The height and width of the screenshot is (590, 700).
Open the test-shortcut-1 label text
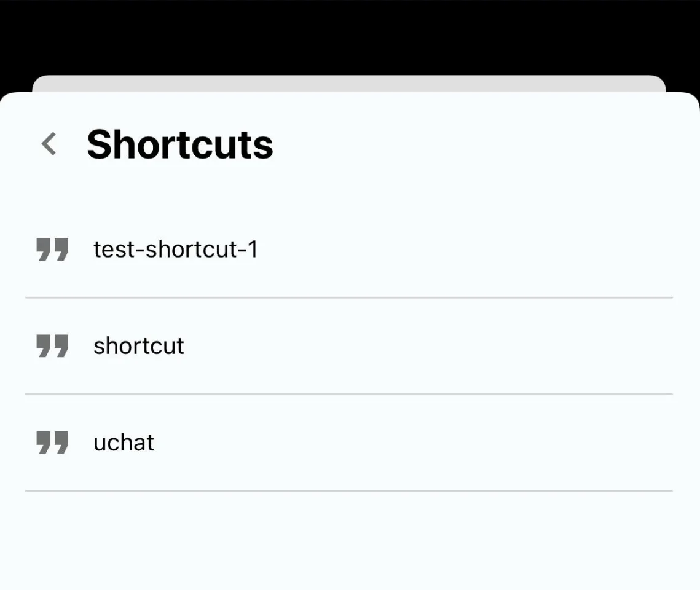(175, 249)
